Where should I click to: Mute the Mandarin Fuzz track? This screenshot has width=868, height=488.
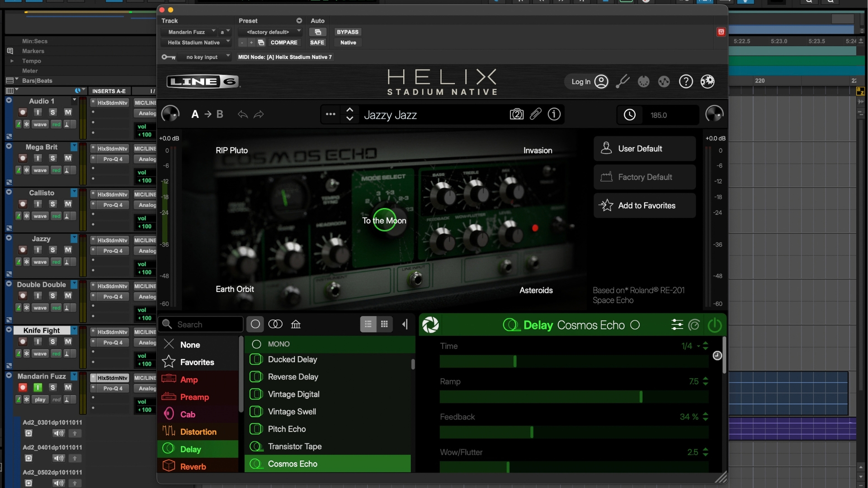coord(68,388)
